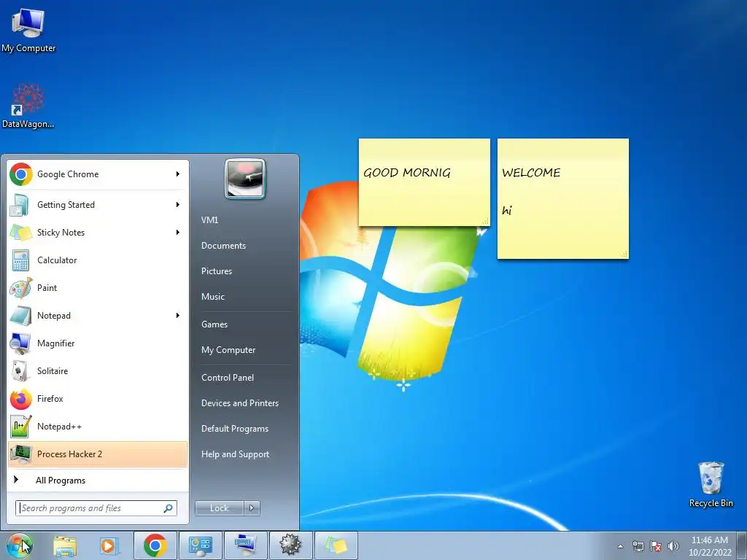Open clock showing 11:46 AM

(709, 546)
